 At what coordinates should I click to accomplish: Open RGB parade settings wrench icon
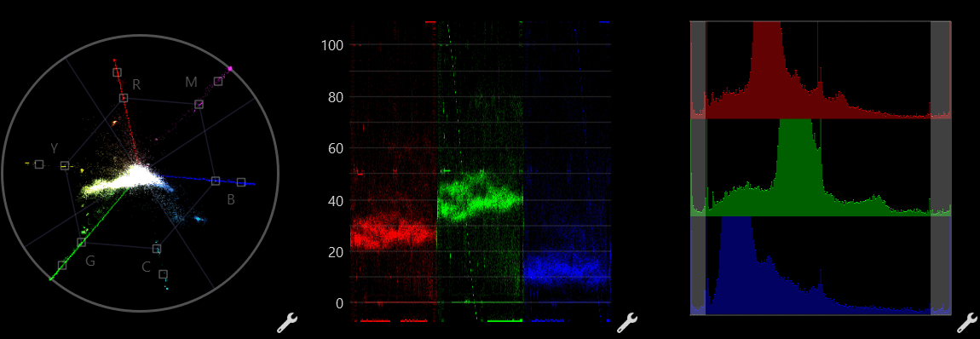pos(627,323)
